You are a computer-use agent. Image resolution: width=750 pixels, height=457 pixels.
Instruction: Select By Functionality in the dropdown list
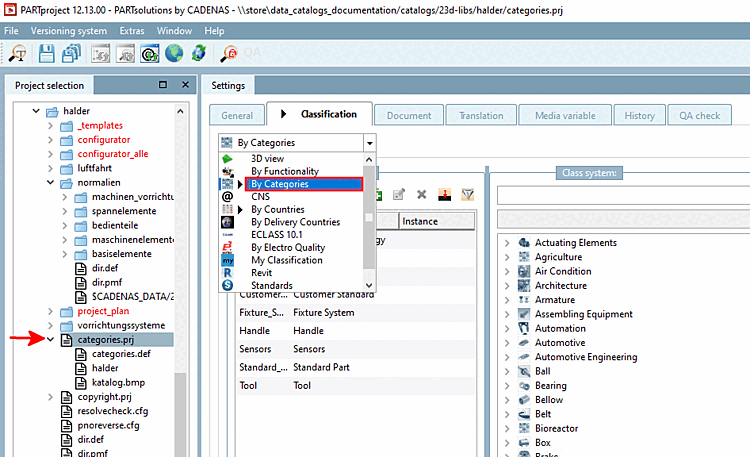[285, 171]
